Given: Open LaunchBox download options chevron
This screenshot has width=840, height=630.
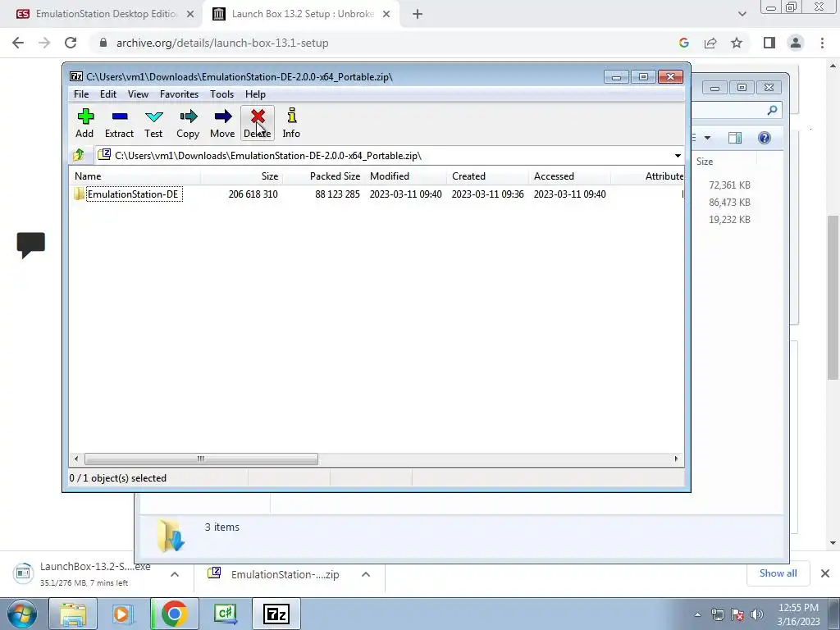Looking at the screenshot, I should tap(175, 574).
